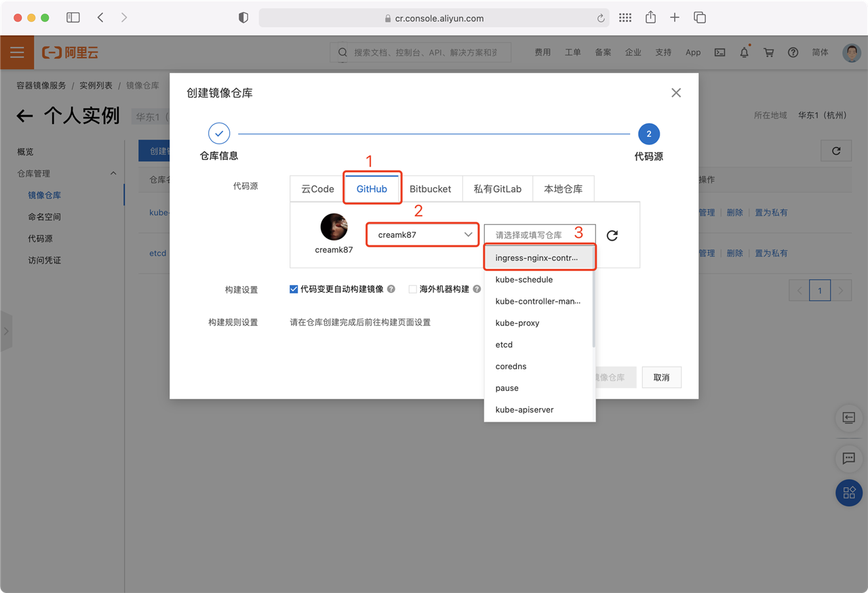
Task: Refresh the repository table in the background page
Action: click(836, 151)
